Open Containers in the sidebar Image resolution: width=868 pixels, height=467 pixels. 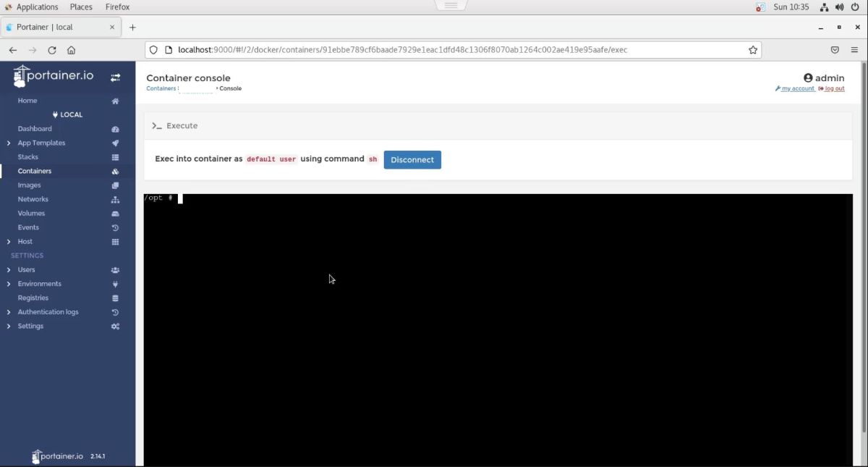(x=35, y=171)
